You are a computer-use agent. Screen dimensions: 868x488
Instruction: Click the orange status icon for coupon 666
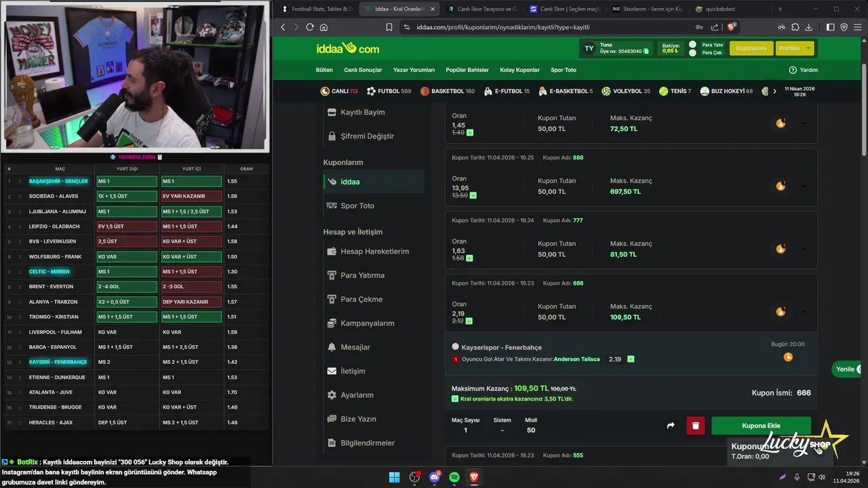point(781,312)
